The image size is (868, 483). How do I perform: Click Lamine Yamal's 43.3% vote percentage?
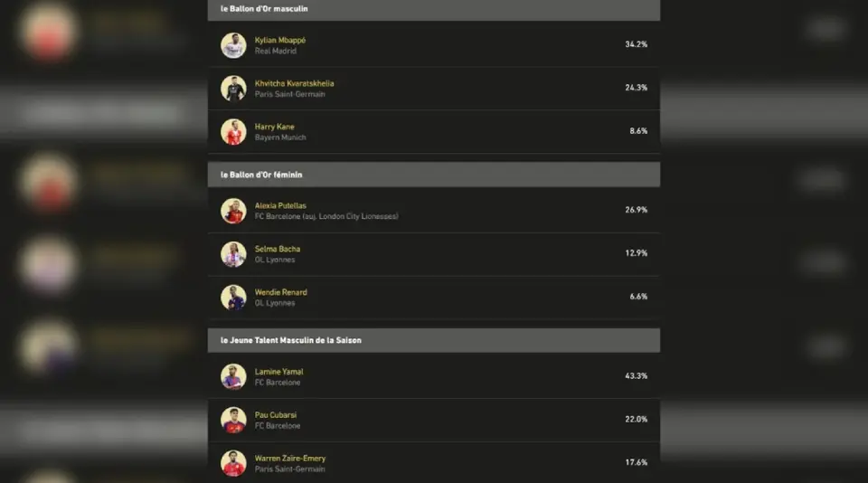636,375
